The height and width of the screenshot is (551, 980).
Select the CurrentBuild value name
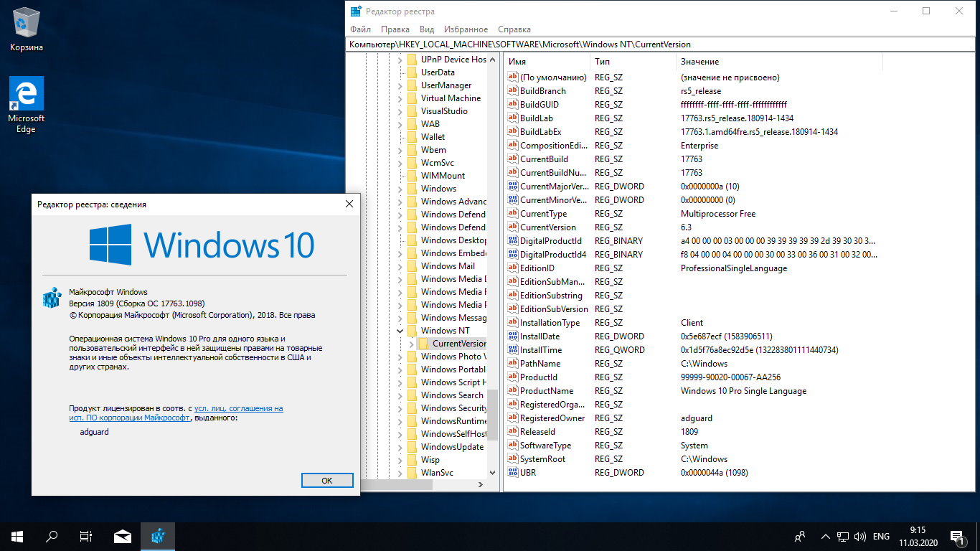click(x=544, y=159)
